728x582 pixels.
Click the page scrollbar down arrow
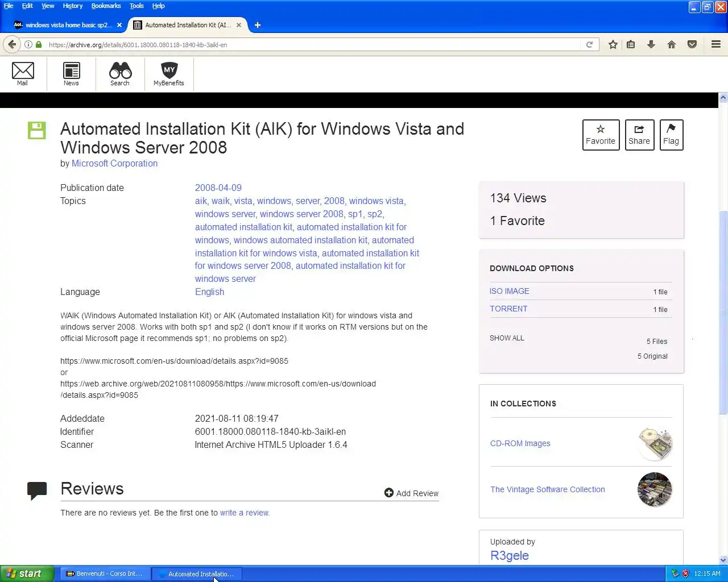(723, 560)
